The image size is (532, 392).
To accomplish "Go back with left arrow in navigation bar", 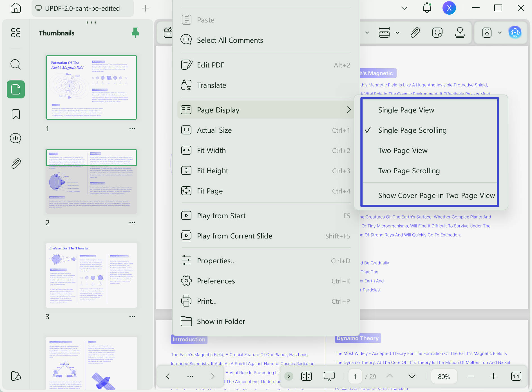I will click(x=168, y=376).
